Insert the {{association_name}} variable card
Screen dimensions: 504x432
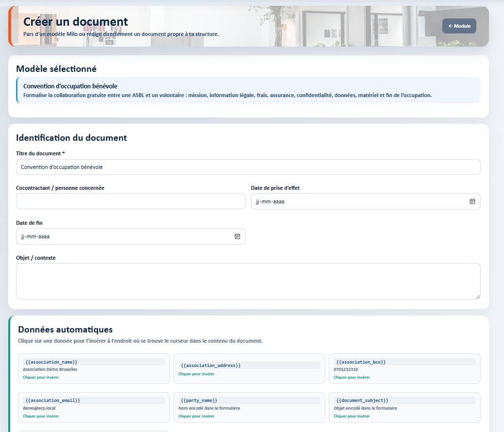coord(94,369)
